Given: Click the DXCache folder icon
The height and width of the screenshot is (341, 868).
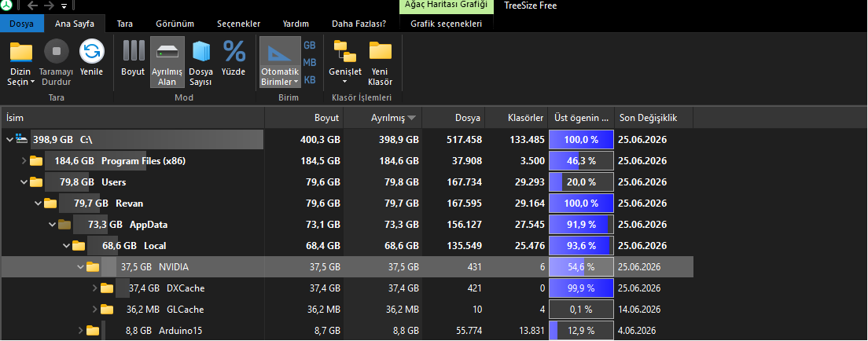Looking at the screenshot, I should tap(108, 288).
